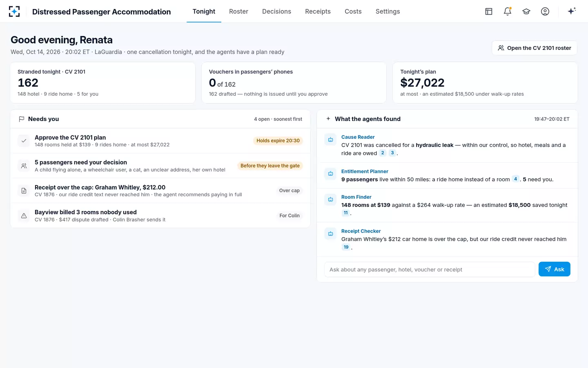Viewport: 588px width, 368px height.
Task: Click the app logo icon
Action: click(x=14, y=11)
